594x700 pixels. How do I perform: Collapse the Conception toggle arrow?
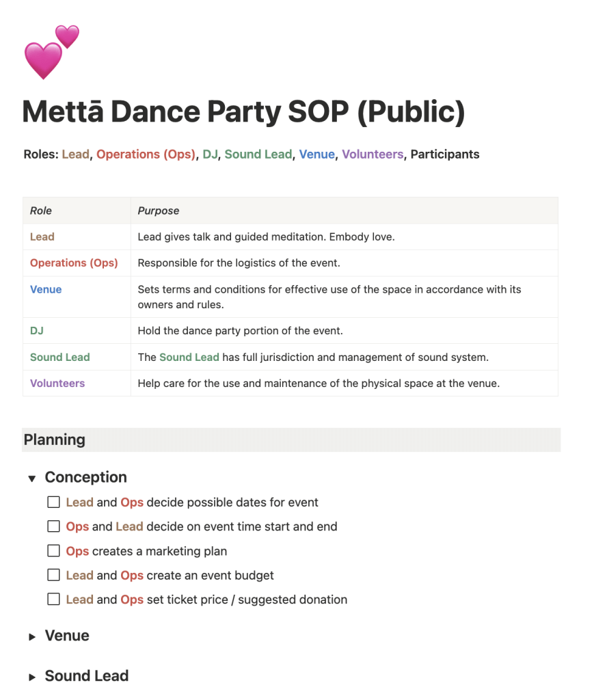click(31, 479)
